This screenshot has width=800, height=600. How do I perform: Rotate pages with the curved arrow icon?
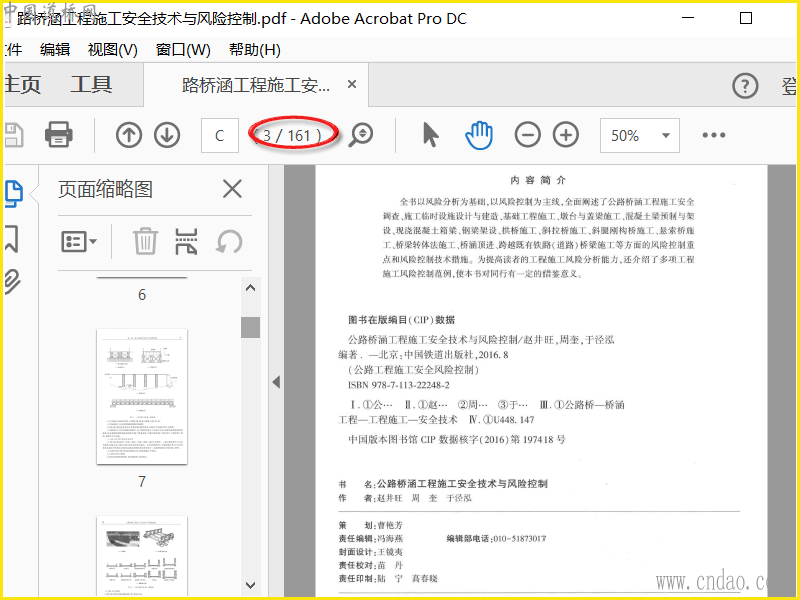pyautogui.click(x=229, y=242)
